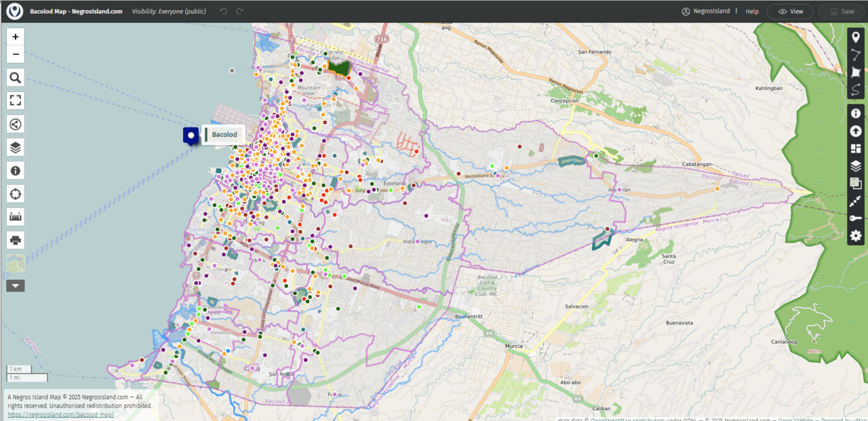This screenshot has width=868, height=421.
Task: Change tile layers on right toolbar
Action: pos(856,183)
